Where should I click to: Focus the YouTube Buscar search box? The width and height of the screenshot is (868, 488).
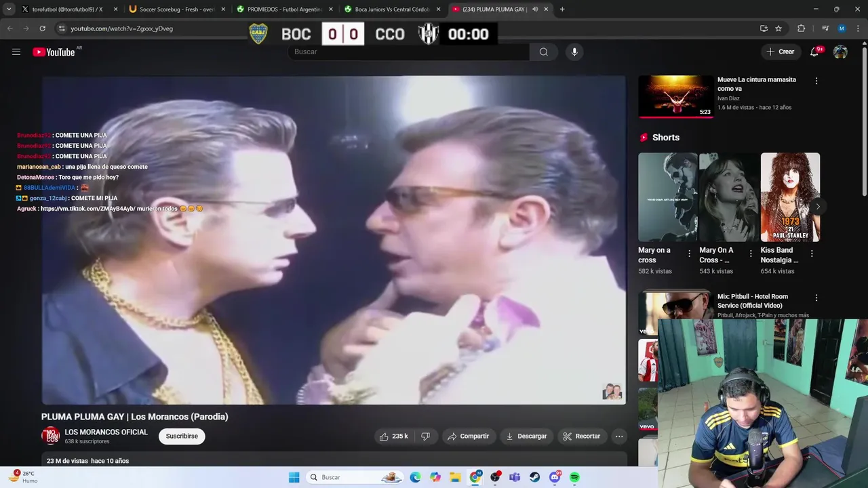[409, 52]
